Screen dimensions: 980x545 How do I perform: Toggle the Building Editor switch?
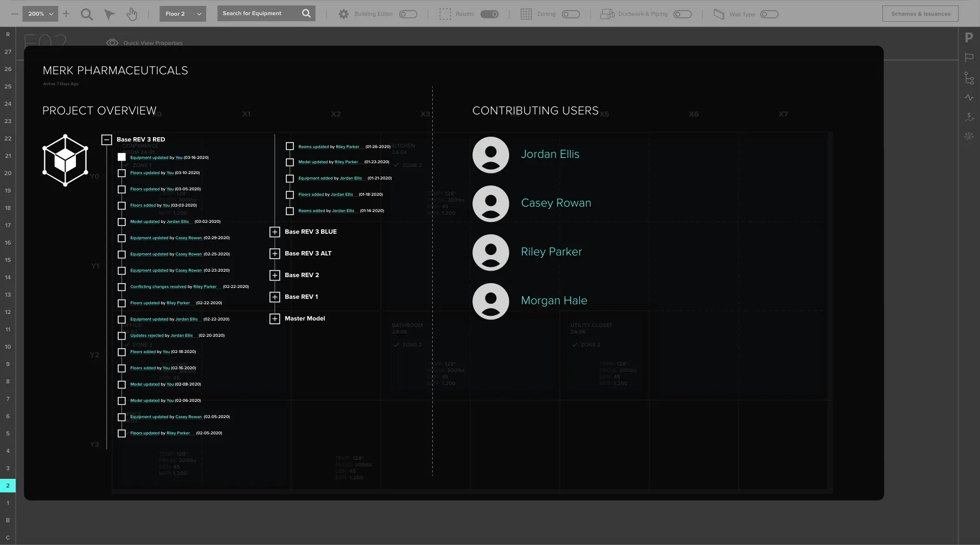pyautogui.click(x=408, y=14)
